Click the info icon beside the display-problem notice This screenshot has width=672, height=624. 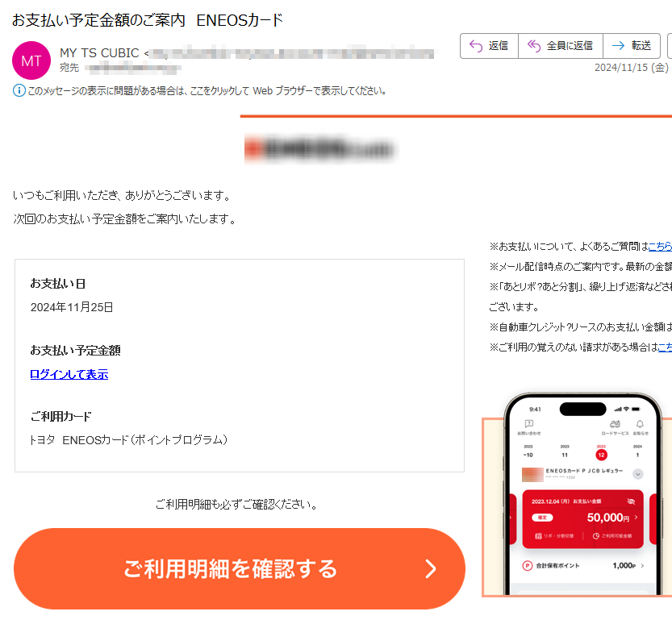coord(19,91)
